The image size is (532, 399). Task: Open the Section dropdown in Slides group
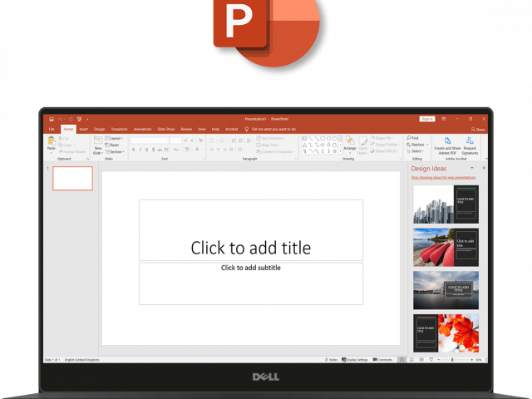[116, 151]
